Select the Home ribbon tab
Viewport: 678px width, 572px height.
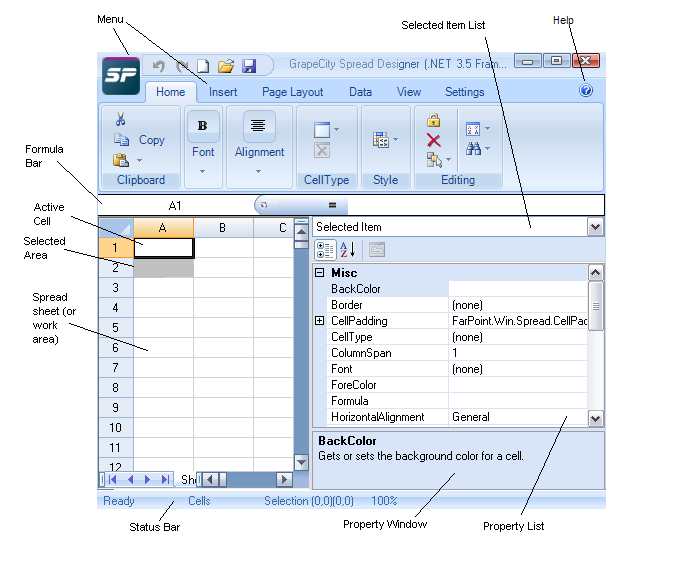[170, 92]
